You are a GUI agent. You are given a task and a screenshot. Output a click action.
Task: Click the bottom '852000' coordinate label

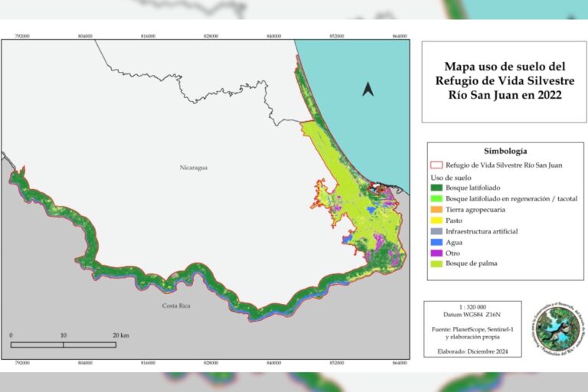(336, 363)
